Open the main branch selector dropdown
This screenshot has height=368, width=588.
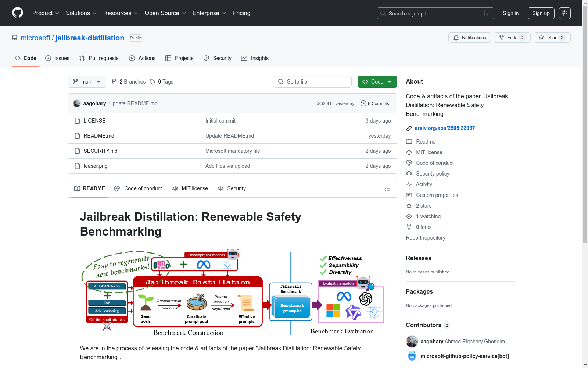point(87,82)
